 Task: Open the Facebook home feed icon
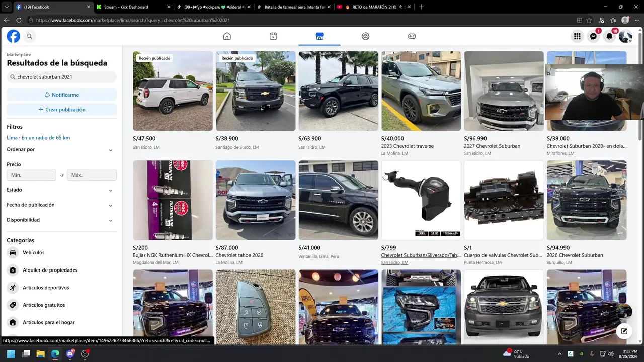point(227,36)
